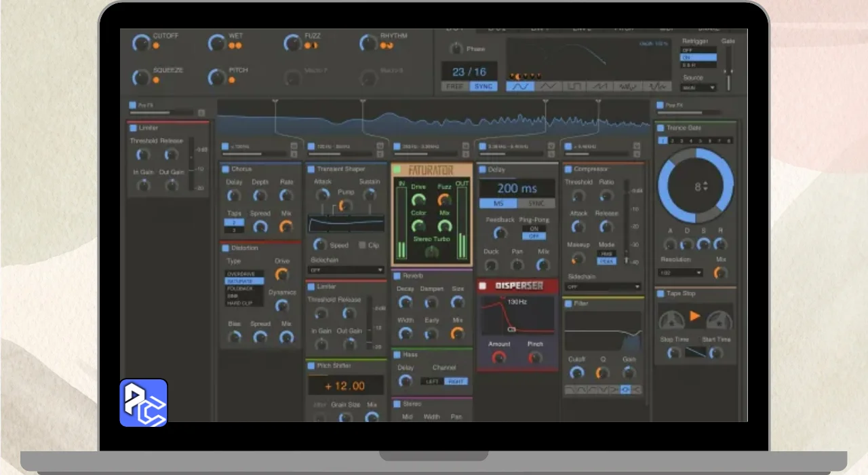Switch LFO rate to FREE mode

[455, 87]
